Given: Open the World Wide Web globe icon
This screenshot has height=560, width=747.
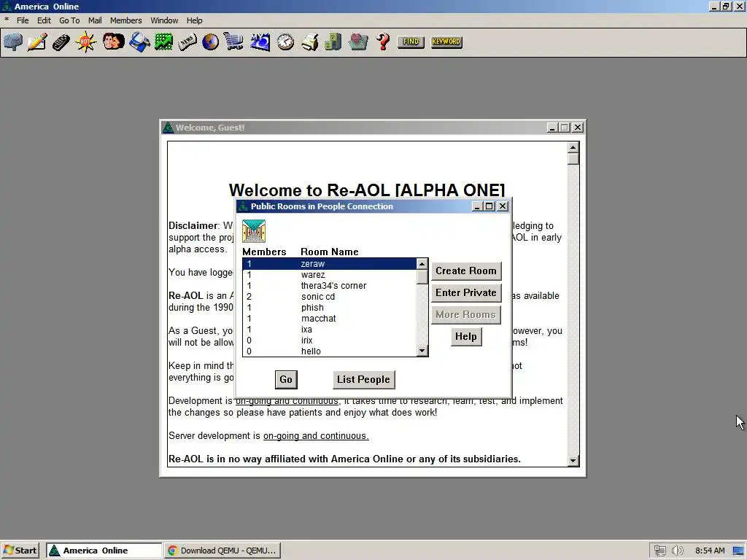Looking at the screenshot, I should (210, 42).
